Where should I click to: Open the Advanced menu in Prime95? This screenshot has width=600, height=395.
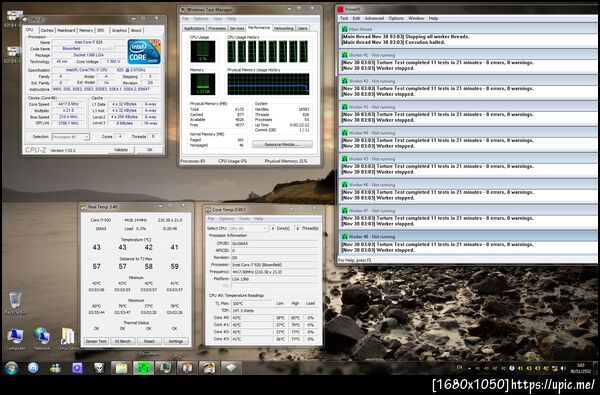pyautogui.click(x=374, y=18)
